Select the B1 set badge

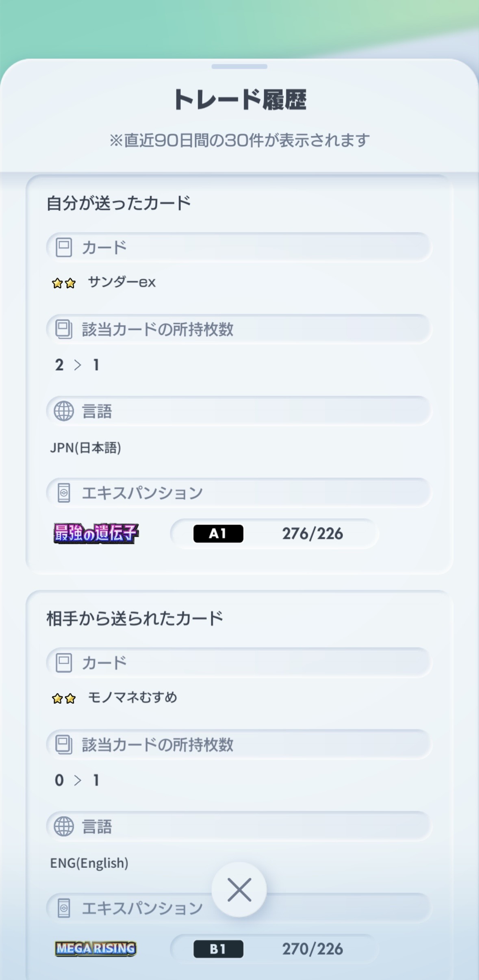[218, 949]
